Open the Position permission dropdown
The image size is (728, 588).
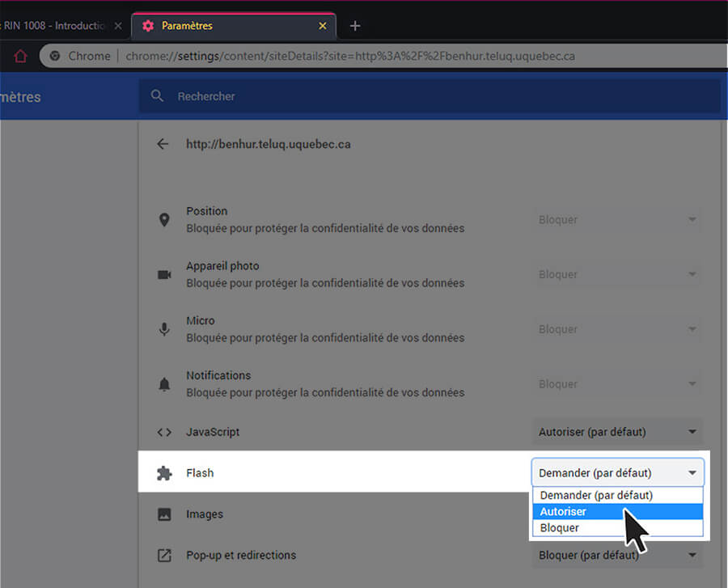[x=617, y=219]
